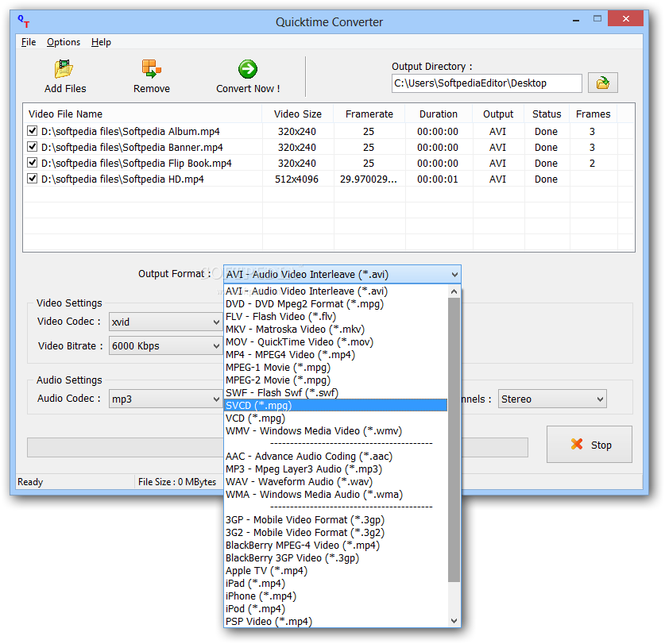The height and width of the screenshot is (644, 665).
Task: Click the format list scrollbar thumb
Action: pyautogui.click(x=454, y=440)
